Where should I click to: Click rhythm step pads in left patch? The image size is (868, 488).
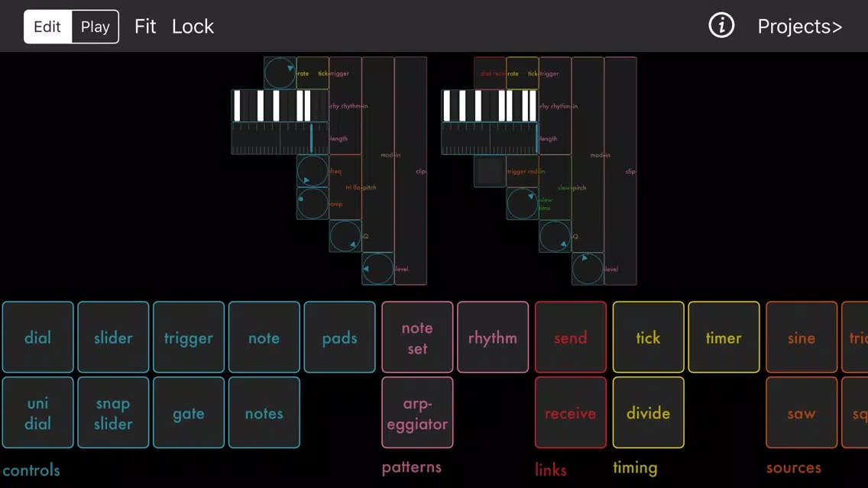[x=280, y=105]
